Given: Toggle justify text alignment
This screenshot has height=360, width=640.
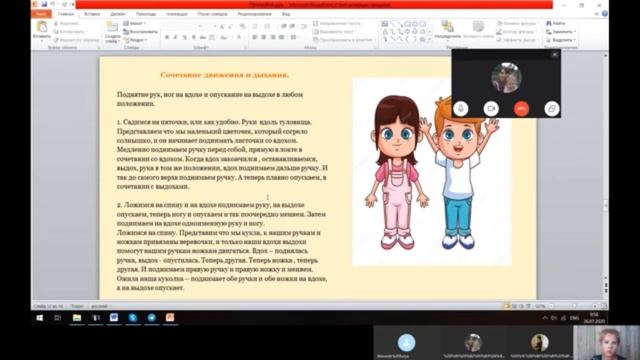Looking at the screenshot, I should click(x=282, y=37).
